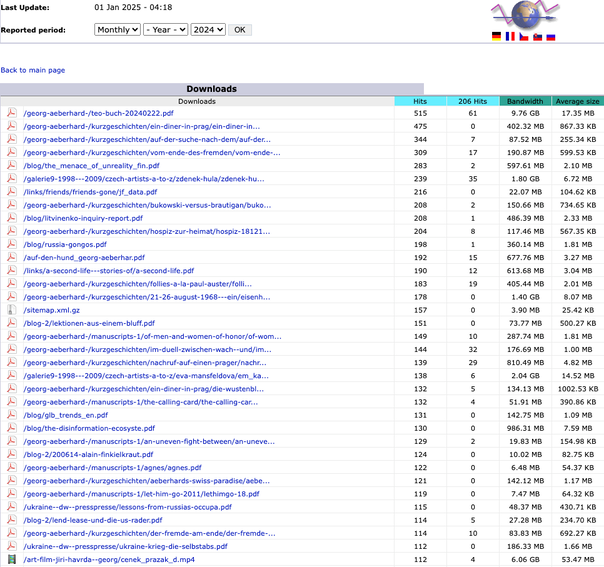Click the Bandwidth column header
This screenshot has height=567, width=604.
525,101
